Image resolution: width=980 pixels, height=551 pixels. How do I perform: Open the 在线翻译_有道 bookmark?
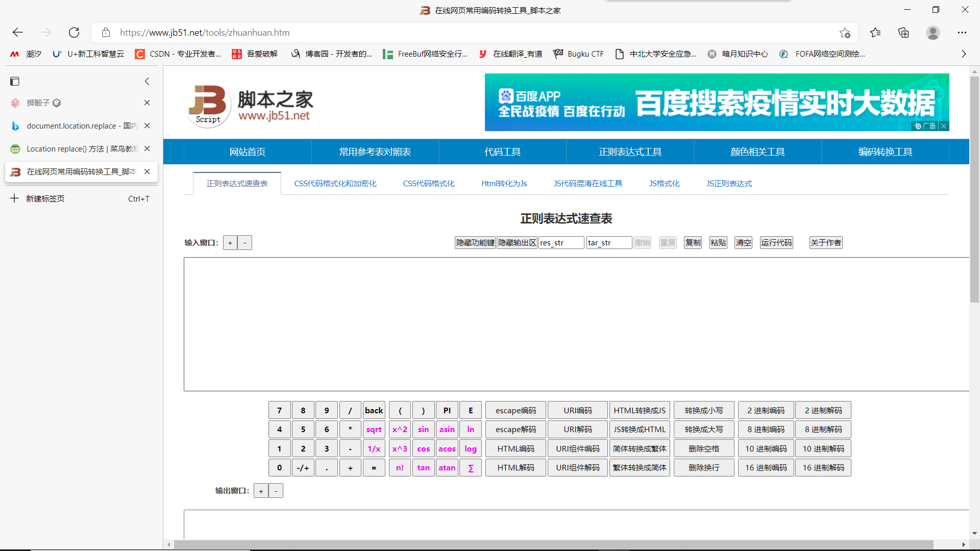pyautogui.click(x=510, y=54)
